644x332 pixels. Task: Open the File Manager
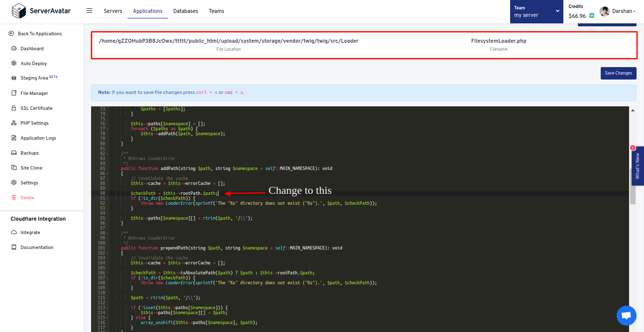33,93
